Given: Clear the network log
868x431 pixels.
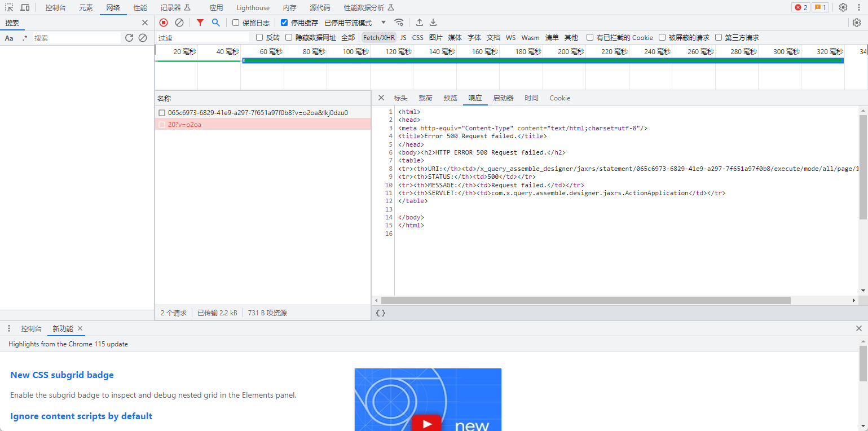Looking at the screenshot, I should tap(179, 23).
